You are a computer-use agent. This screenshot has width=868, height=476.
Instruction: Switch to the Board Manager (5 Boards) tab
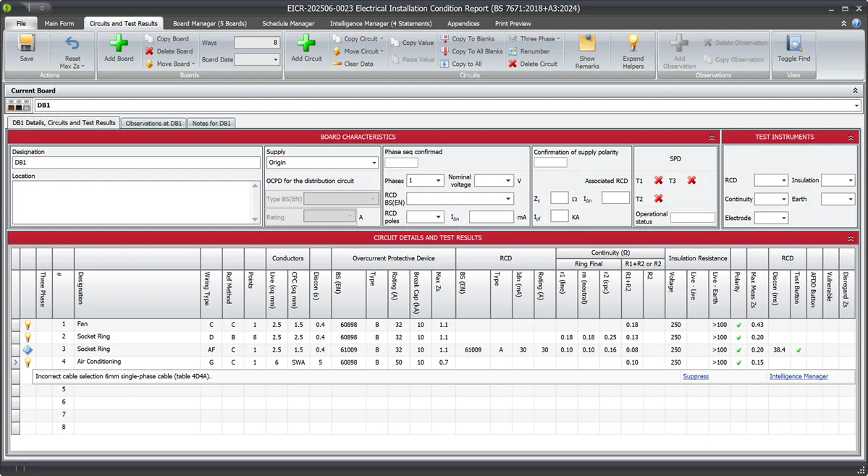click(x=209, y=22)
